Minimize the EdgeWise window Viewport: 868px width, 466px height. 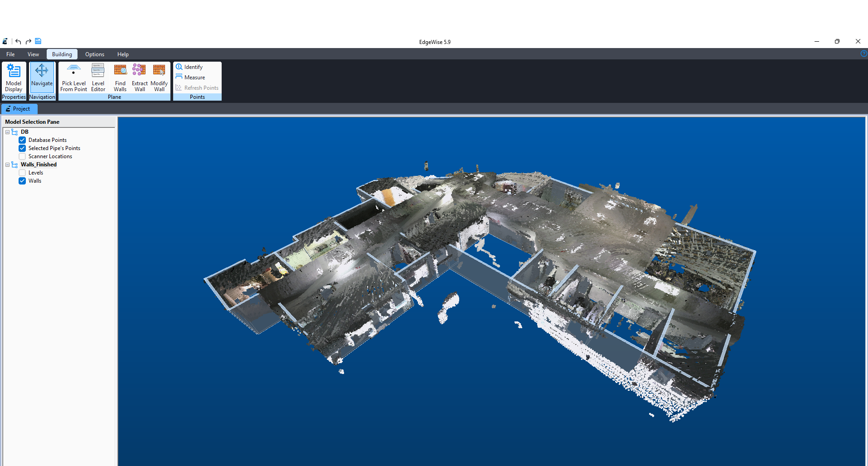coord(817,41)
